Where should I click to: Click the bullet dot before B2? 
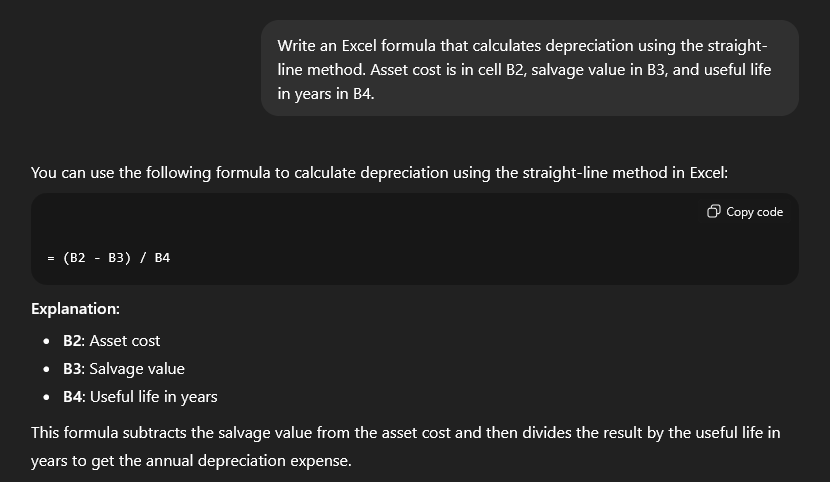coord(48,341)
